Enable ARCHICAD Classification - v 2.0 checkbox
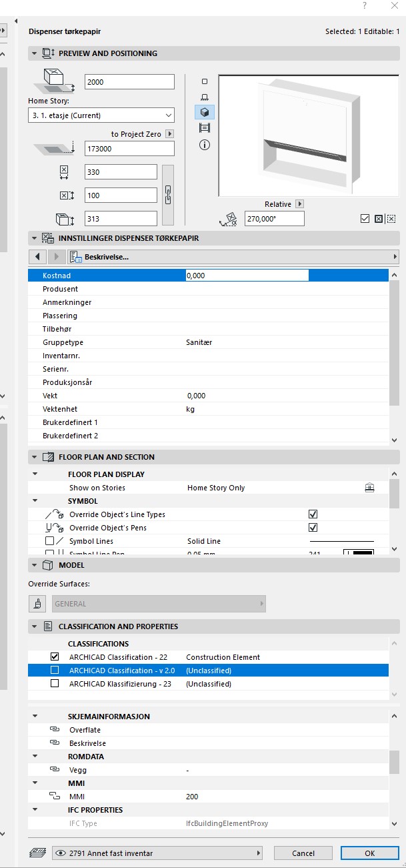The width and height of the screenshot is (406, 868). pos(55,671)
